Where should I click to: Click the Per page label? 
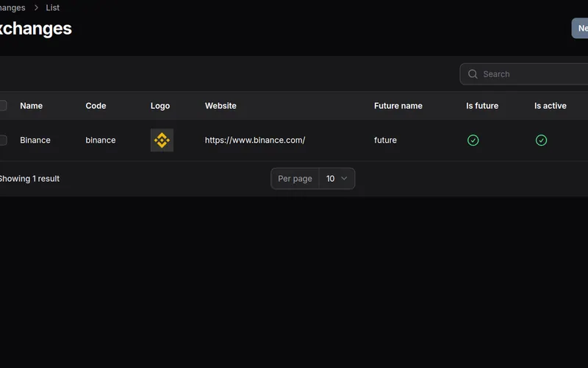[295, 179]
